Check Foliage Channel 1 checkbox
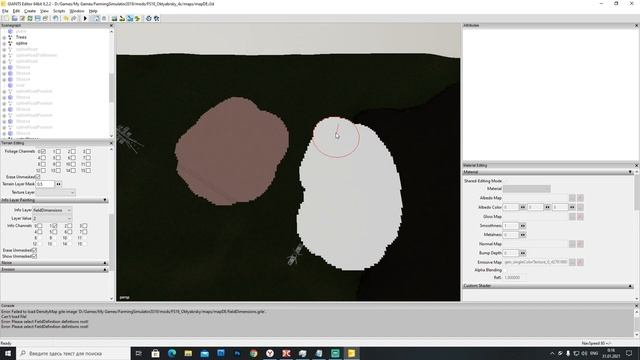 [x=58, y=151]
